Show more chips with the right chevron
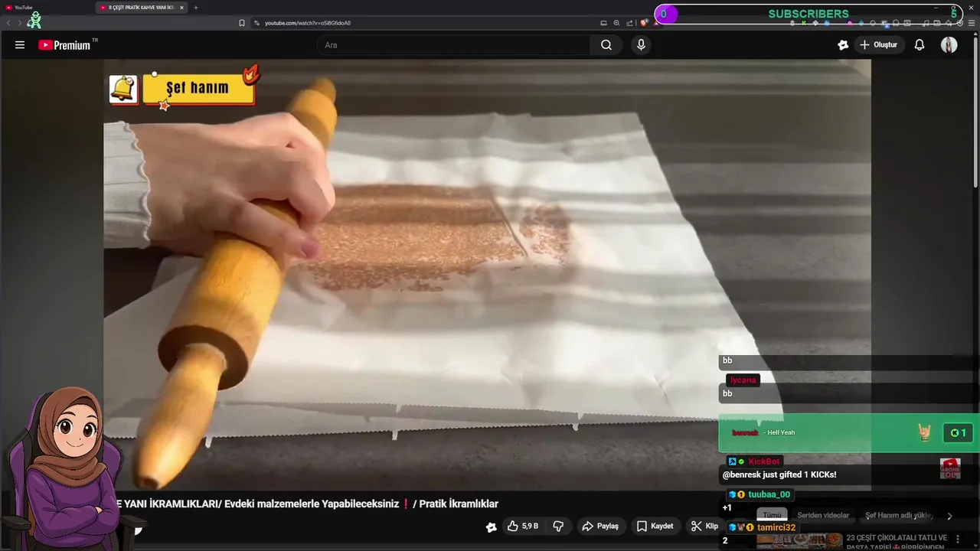This screenshot has height=551, width=980. click(949, 516)
